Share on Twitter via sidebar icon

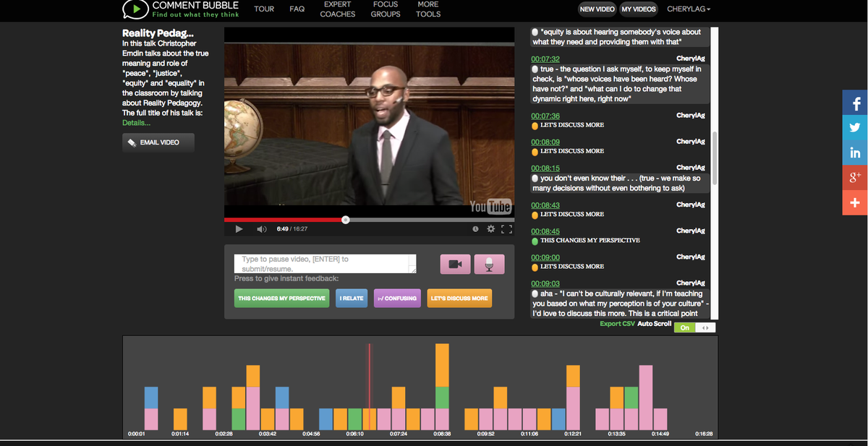coord(855,128)
